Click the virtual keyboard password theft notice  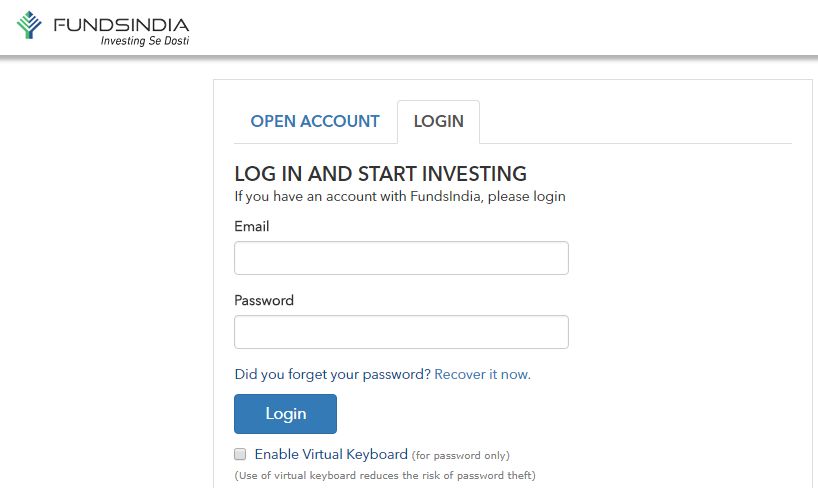point(385,474)
